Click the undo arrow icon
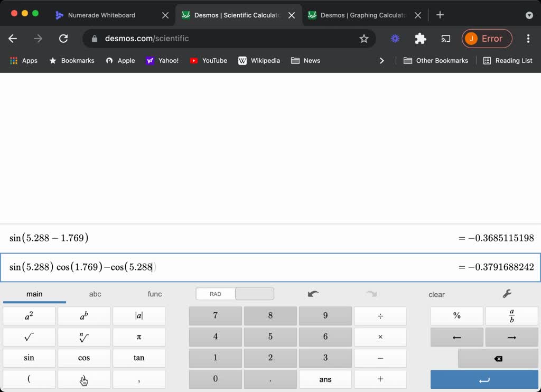 click(313, 294)
